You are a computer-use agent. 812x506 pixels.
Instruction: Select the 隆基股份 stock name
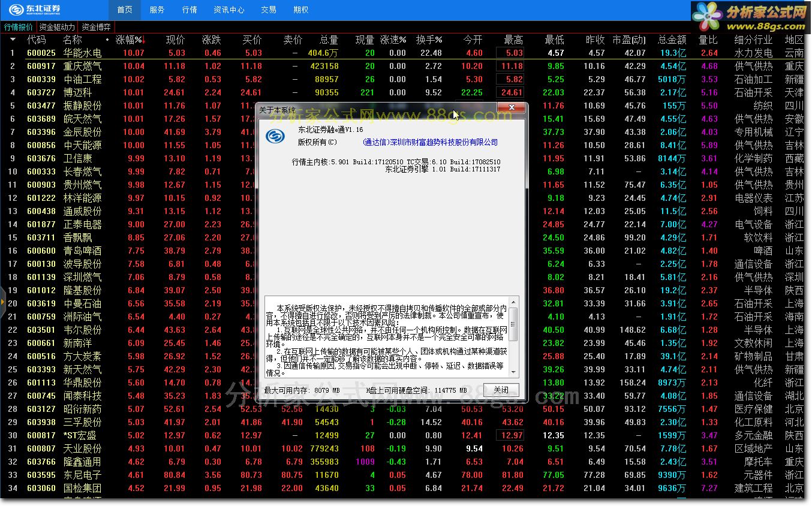[82, 290]
